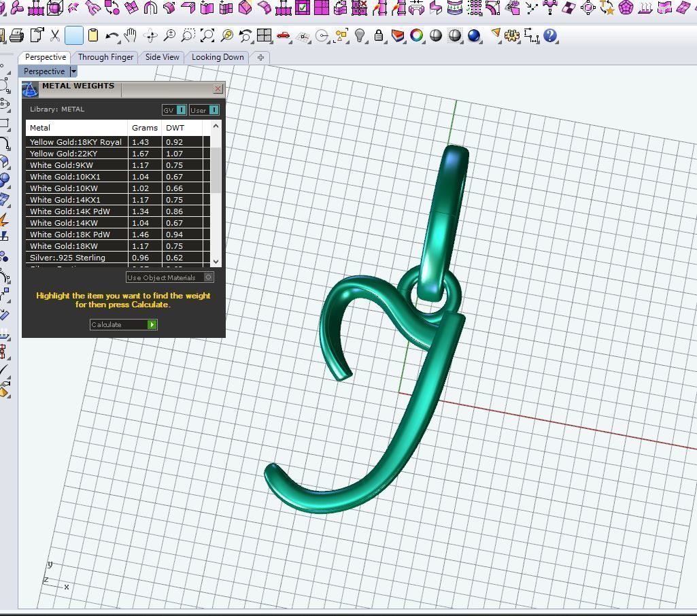Click the Dimension tool icon
697x616 pixels.
(531, 35)
